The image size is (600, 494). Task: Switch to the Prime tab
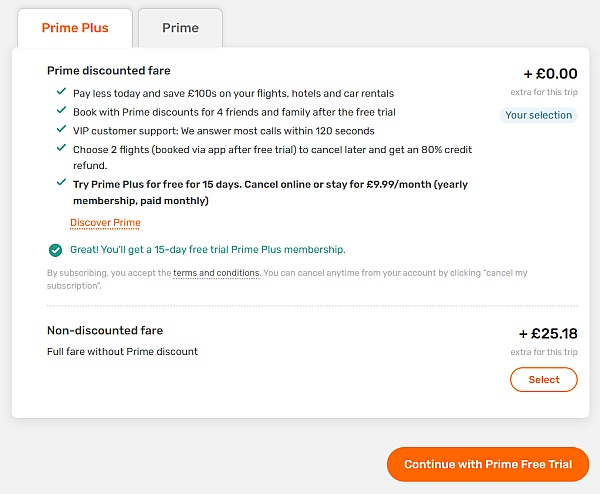point(180,28)
